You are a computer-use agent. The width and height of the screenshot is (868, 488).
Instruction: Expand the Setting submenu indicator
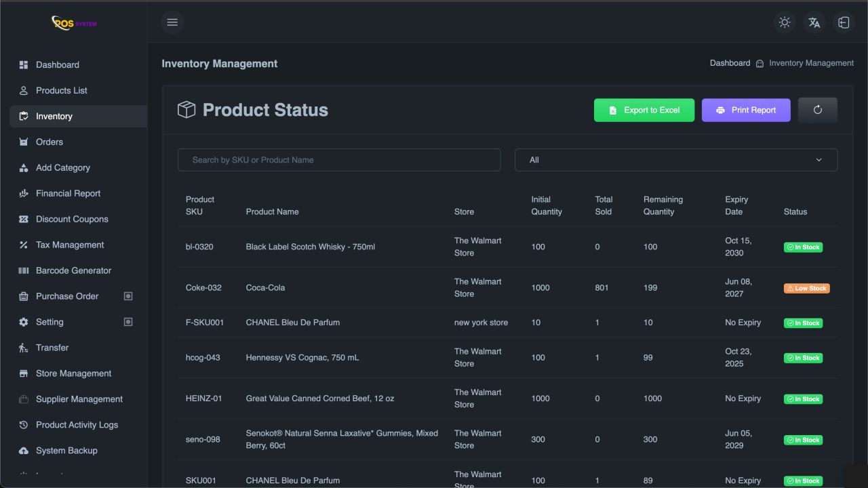(128, 322)
